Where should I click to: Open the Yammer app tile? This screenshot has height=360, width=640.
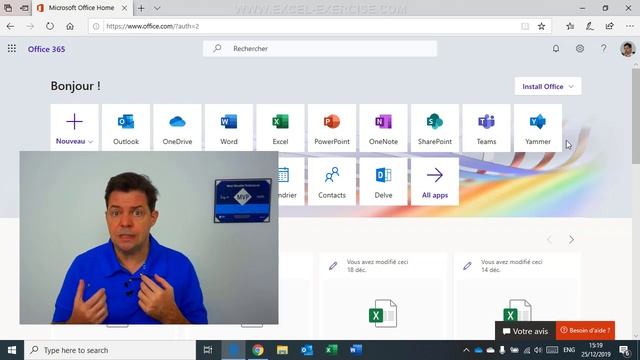pyautogui.click(x=538, y=128)
